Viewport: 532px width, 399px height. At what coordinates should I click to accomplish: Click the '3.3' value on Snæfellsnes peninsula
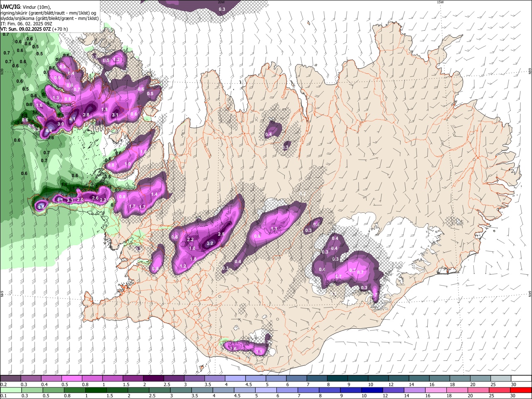coord(70,200)
